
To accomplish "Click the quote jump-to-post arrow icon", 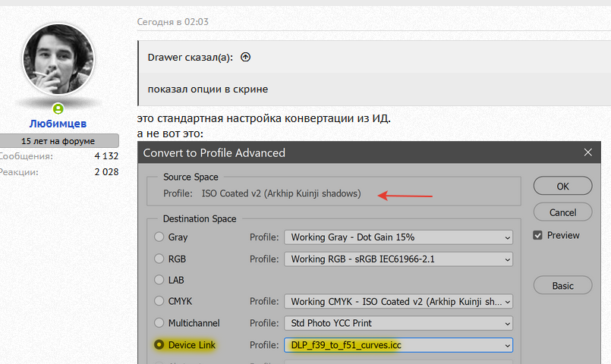I will [x=245, y=57].
